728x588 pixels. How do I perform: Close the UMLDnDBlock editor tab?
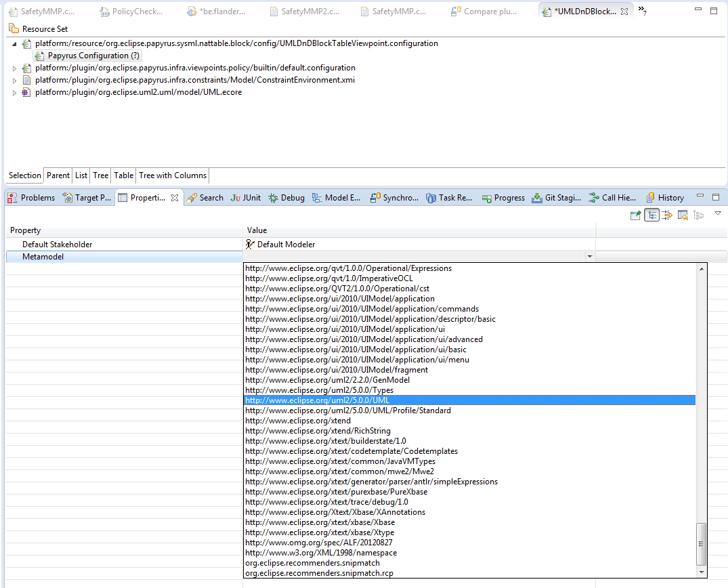[x=624, y=12]
